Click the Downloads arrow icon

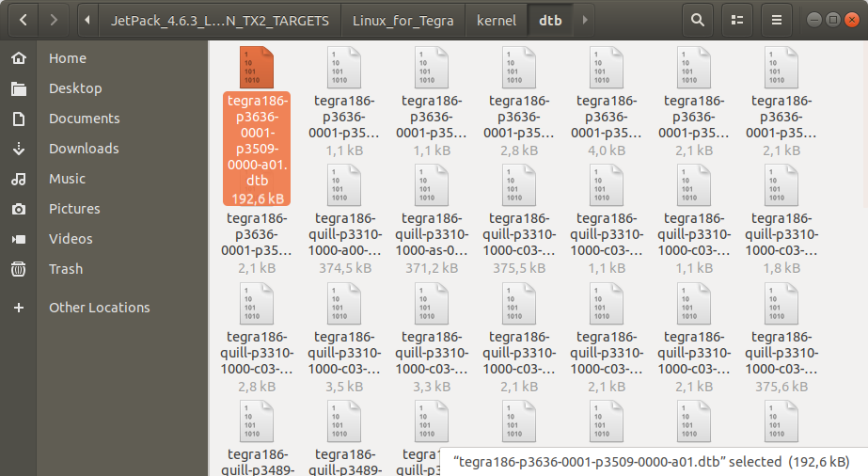point(19,149)
